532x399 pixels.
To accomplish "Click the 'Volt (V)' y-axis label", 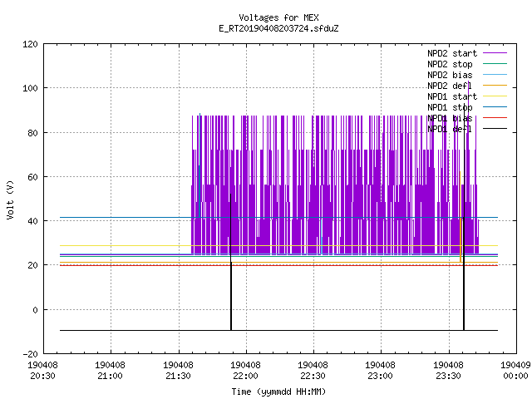I will click(10, 199).
